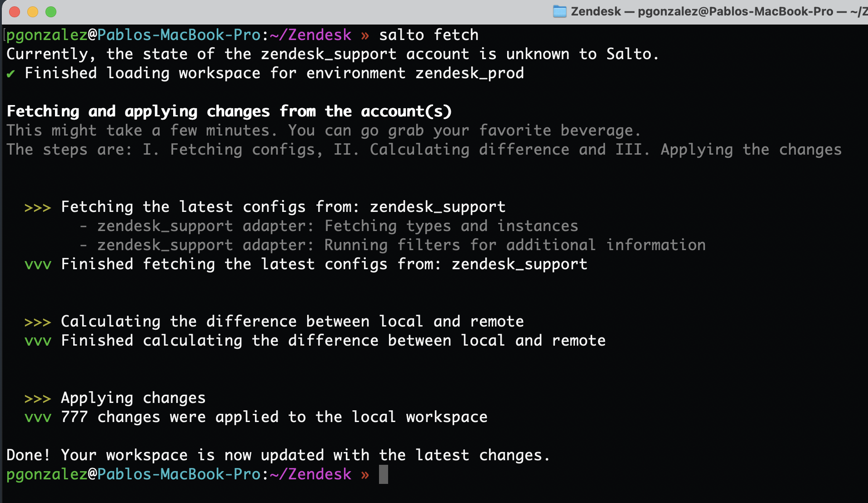Select the line "Currently, the state of the zendesk_support account…"
Screen dimensions: 868x503
pyautogui.click(x=333, y=54)
